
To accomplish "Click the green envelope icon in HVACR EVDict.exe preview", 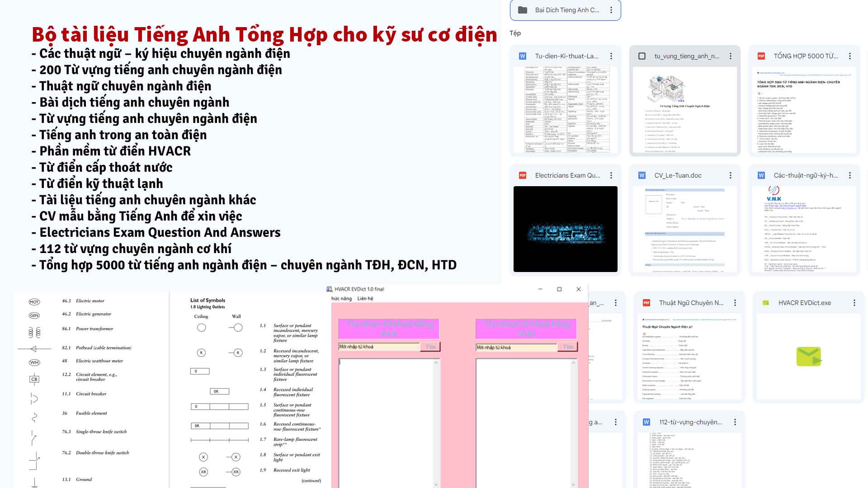I will tap(809, 357).
